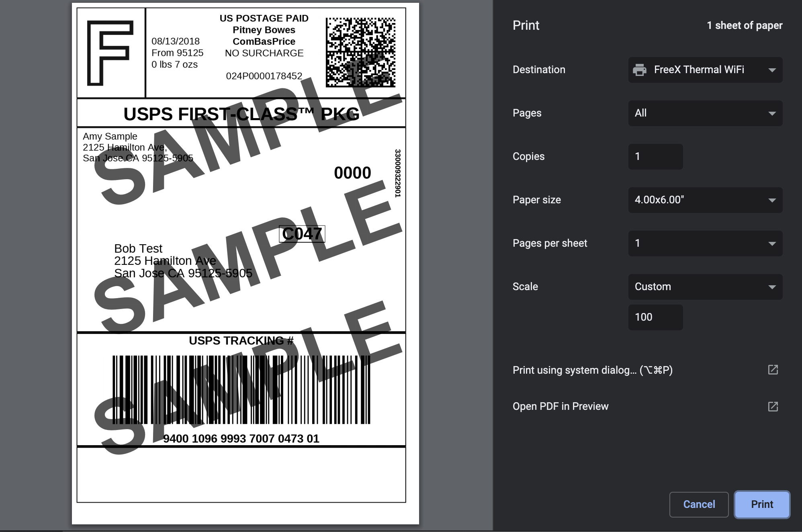Click the printer icon in Destination field
This screenshot has height=532, width=802.
[x=640, y=70]
